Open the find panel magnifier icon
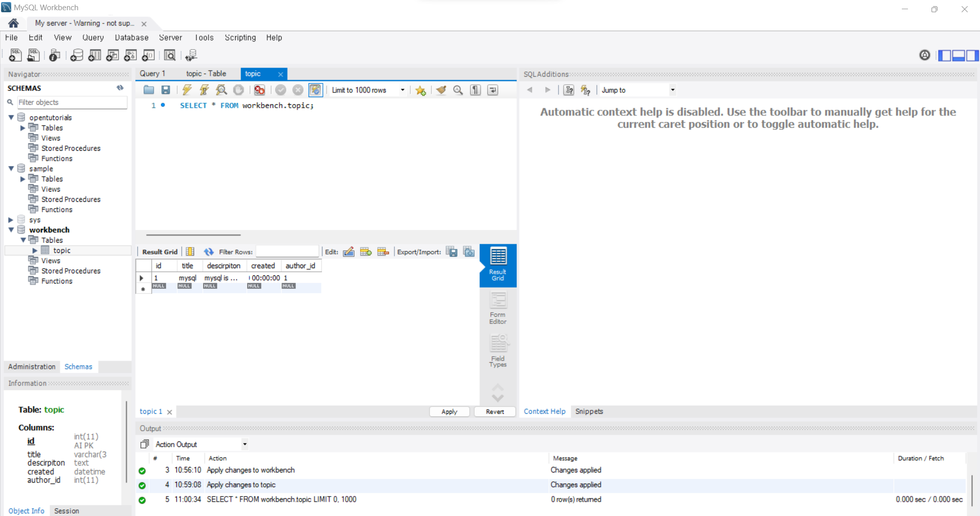 coord(458,90)
